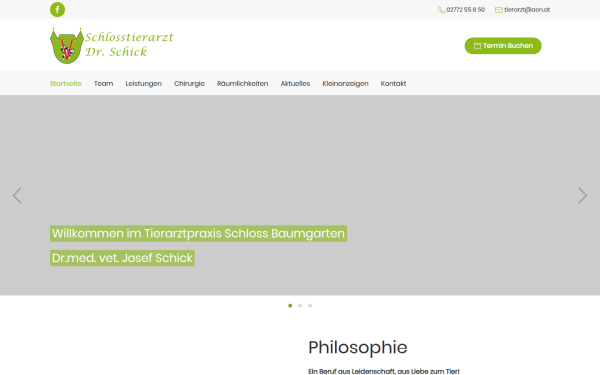Viewport: 600px width, 375px height.
Task: Email tierarzt@aon.at via the header link
Action: click(527, 10)
